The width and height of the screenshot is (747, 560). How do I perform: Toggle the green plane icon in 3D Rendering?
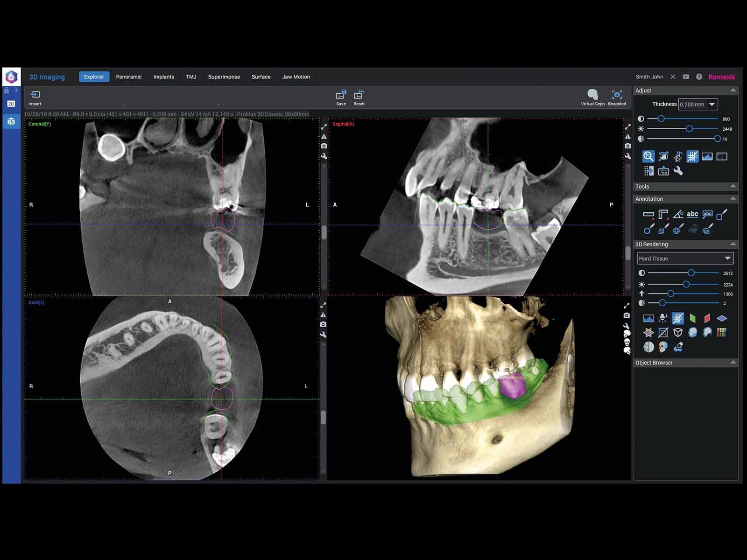(692, 318)
